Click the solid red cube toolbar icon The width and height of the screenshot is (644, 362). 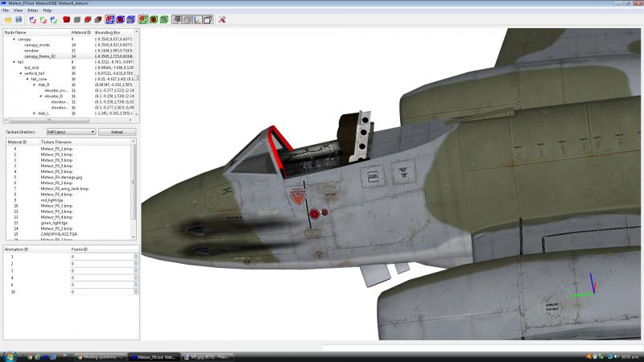point(67,19)
